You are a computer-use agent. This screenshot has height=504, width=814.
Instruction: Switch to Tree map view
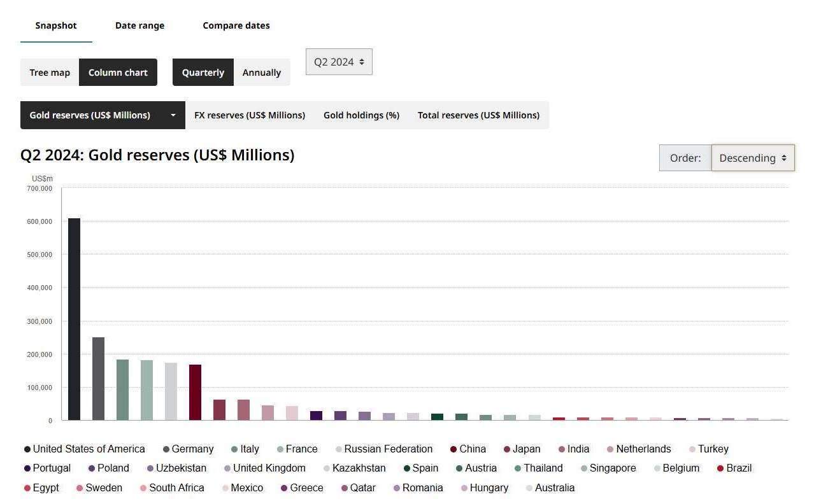pos(50,73)
